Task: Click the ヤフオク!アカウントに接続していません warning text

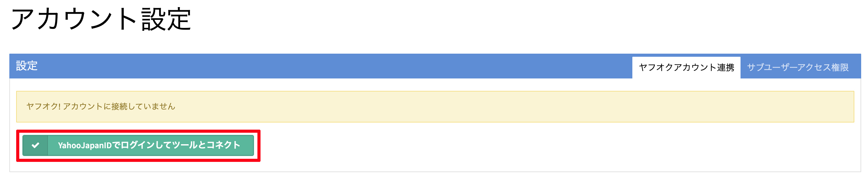Action: tap(101, 107)
